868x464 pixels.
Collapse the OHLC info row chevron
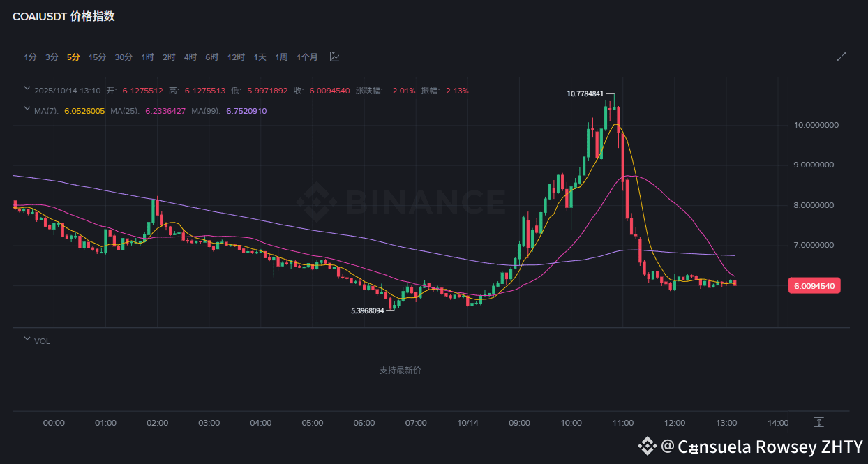pyautogui.click(x=27, y=89)
